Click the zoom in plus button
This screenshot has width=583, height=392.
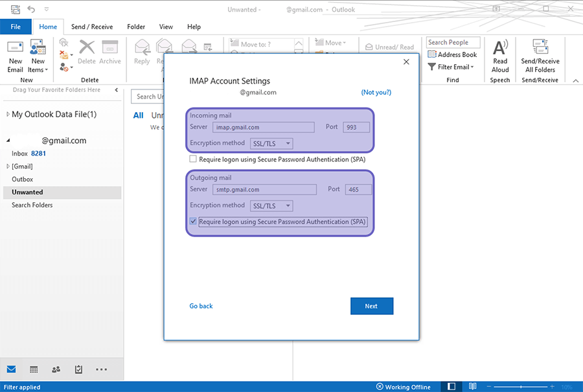(x=552, y=387)
